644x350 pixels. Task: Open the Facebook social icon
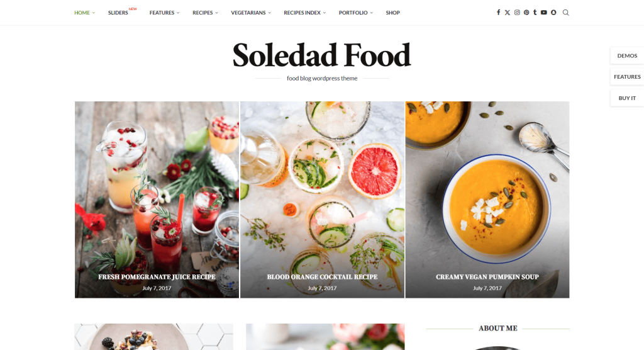point(498,13)
